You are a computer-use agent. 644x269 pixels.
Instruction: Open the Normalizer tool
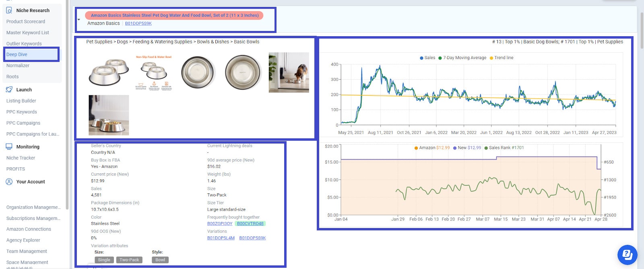pos(18,66)
